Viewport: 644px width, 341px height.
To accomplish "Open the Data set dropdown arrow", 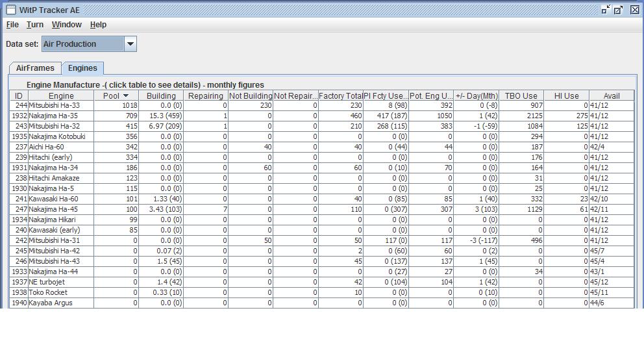I will [130, 44].
